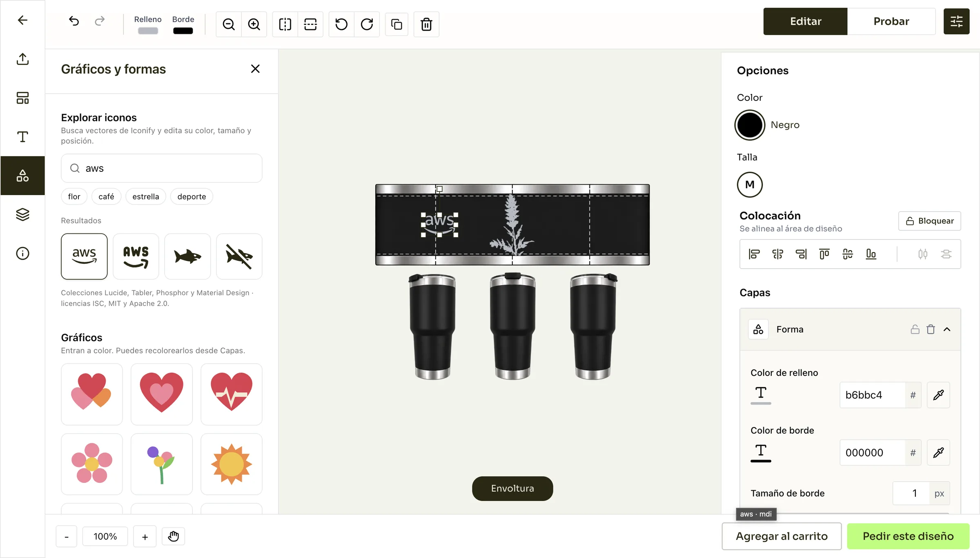
Task: Select the first aws icon result
Action: click(x=84, y=256)
